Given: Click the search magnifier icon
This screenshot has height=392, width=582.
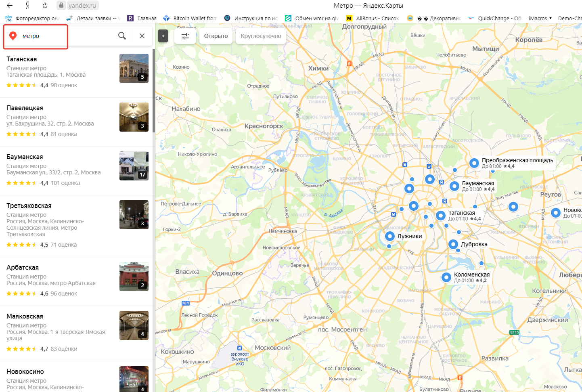Looking at the screenshot, I should point(122,36).
